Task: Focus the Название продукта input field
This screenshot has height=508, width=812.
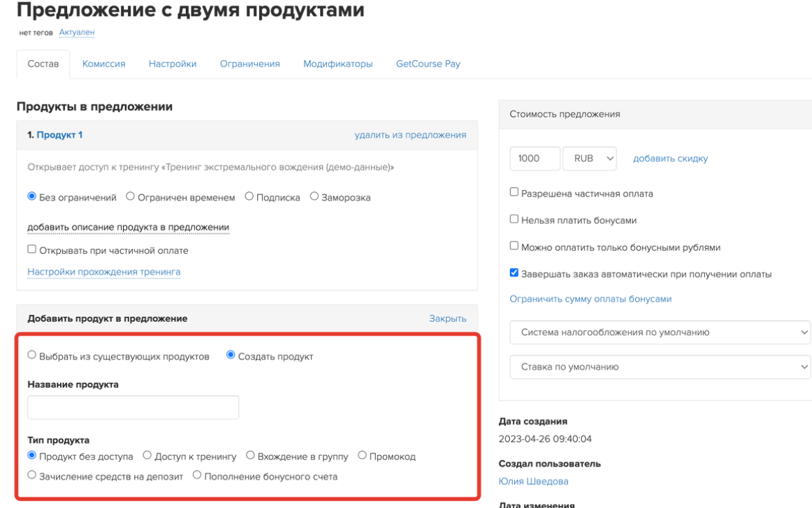Action: coord(133,407)
